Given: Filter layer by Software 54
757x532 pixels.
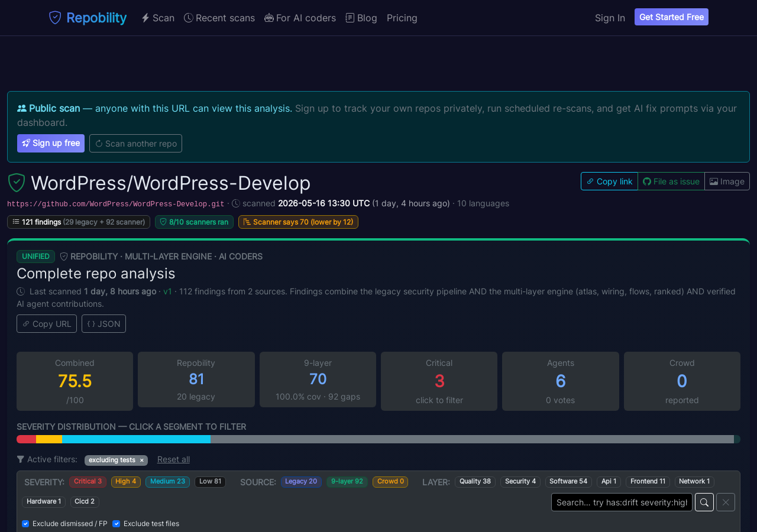Looking at the screenshot, I should pos(568,482).
